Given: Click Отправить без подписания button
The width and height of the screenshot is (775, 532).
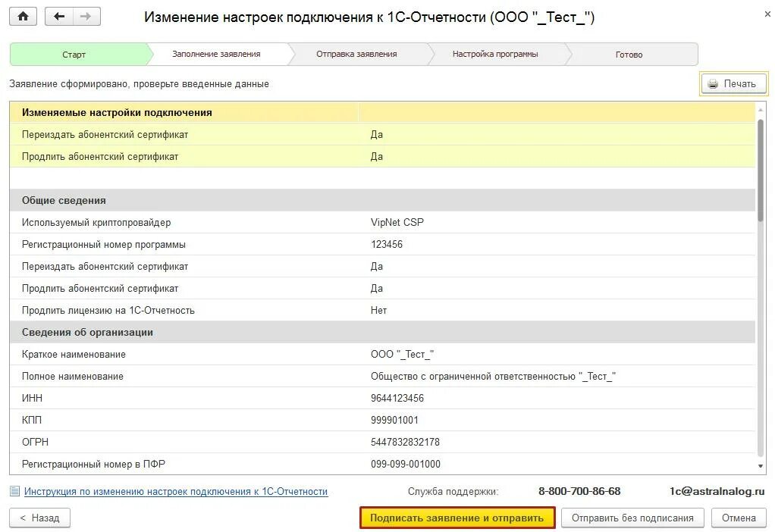Looking at the screenshot, I should (632, 518).
